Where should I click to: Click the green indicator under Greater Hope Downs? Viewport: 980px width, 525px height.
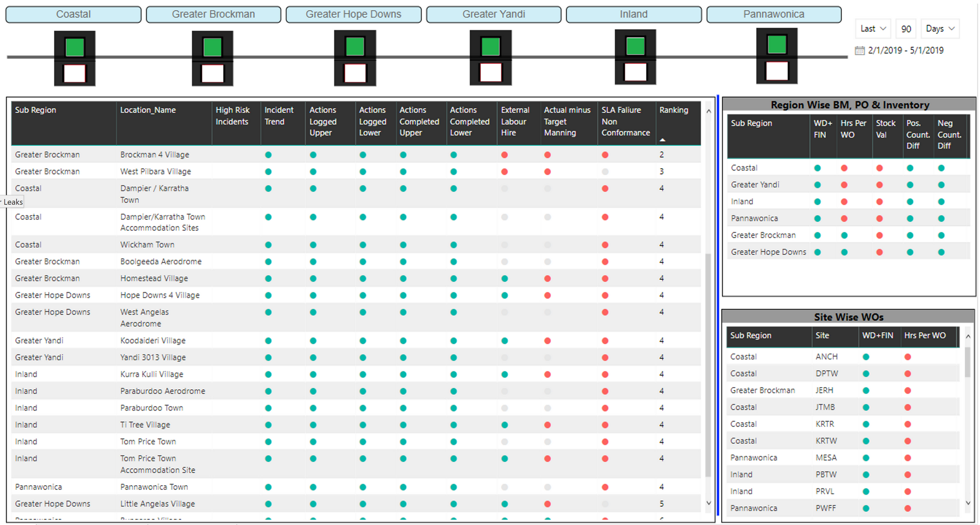355,47
